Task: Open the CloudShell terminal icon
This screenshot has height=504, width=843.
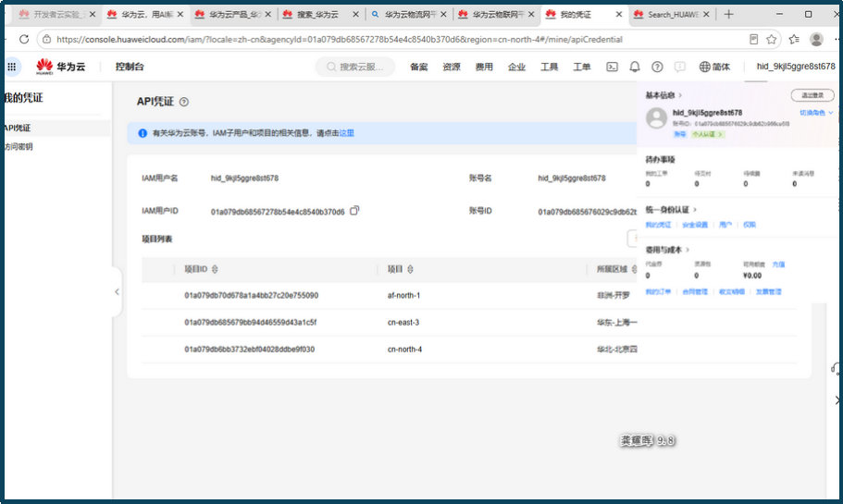Action: (x=612, y=67)
